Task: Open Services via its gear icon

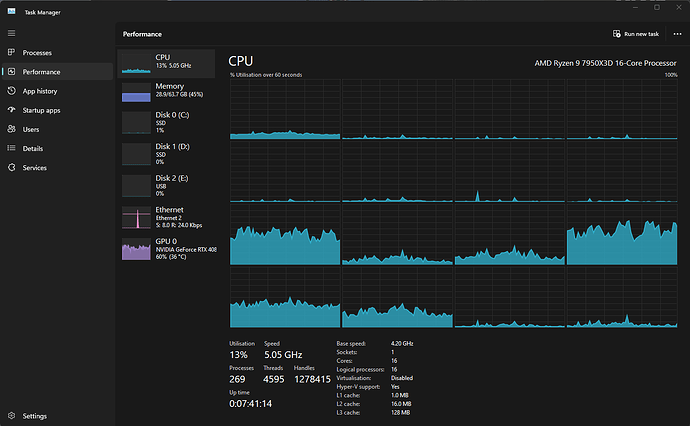Action: pyautogui.click(x=11, y=167)
